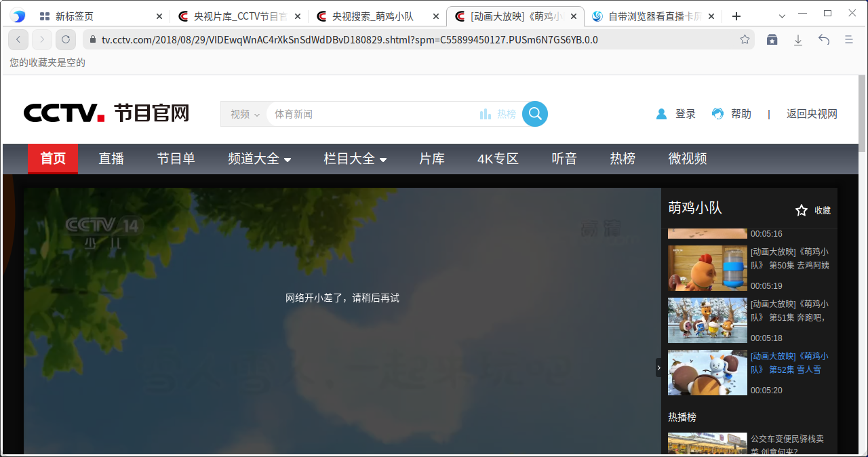This screenshot has width=868, height=457.
Task: Close the 新标签页 tab
Action: [x=159, y=16]
